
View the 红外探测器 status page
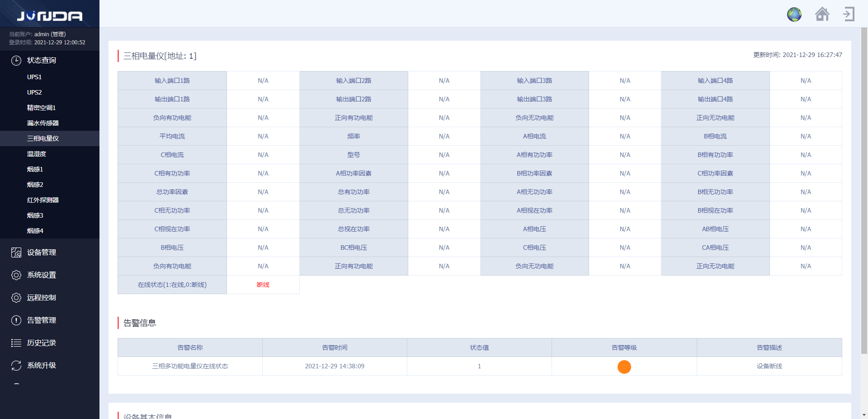click(x=42, y=200)
